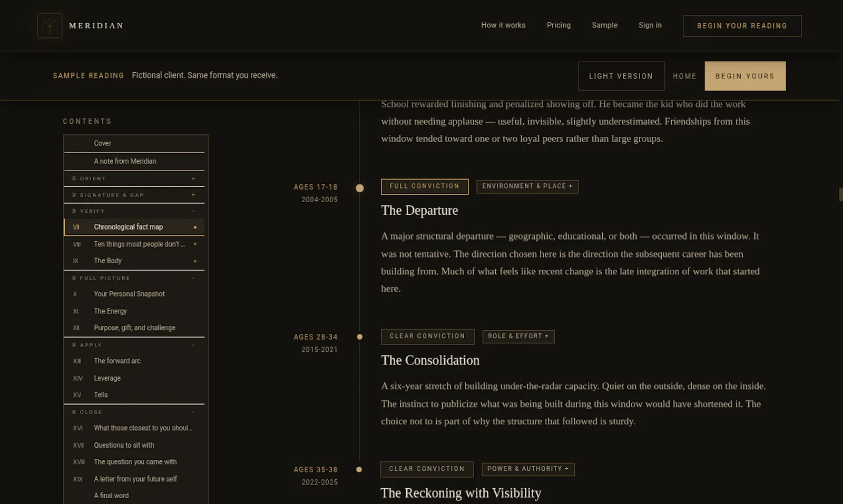
Task: Click the Ages 35-38 timeline dot
Action: click(x=359, y=469)
